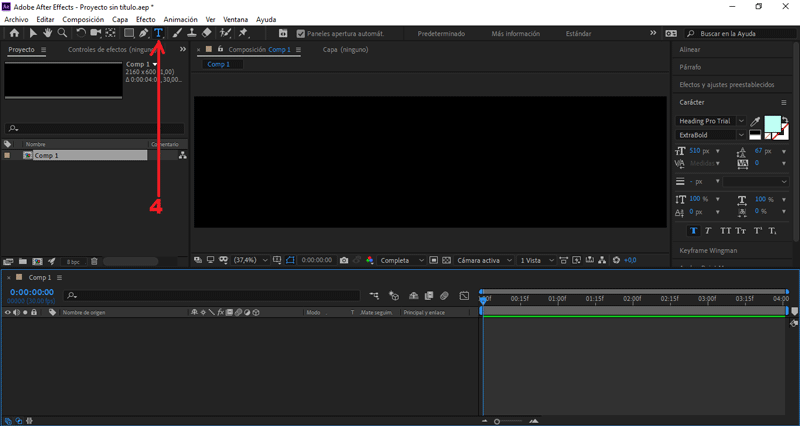Screen dimensions: 800x426
Task: Toggle Faux Italic in Character panel
Action: pos(708,231)
